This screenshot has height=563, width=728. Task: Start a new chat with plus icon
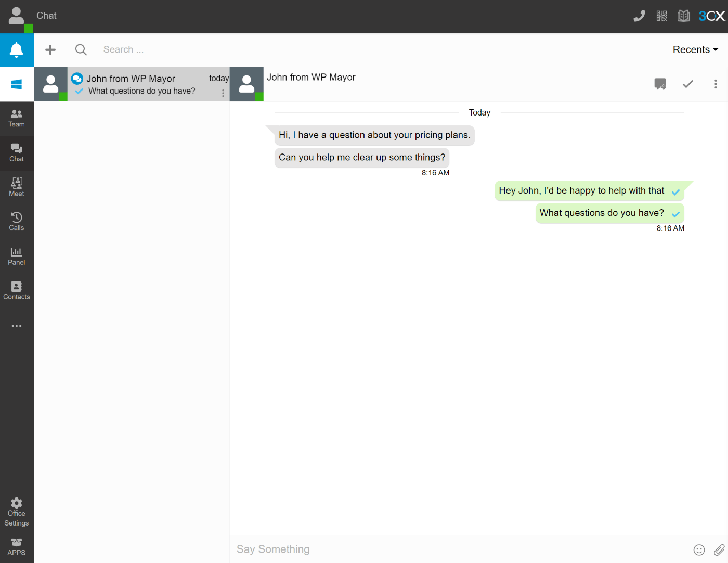[50, 49]
